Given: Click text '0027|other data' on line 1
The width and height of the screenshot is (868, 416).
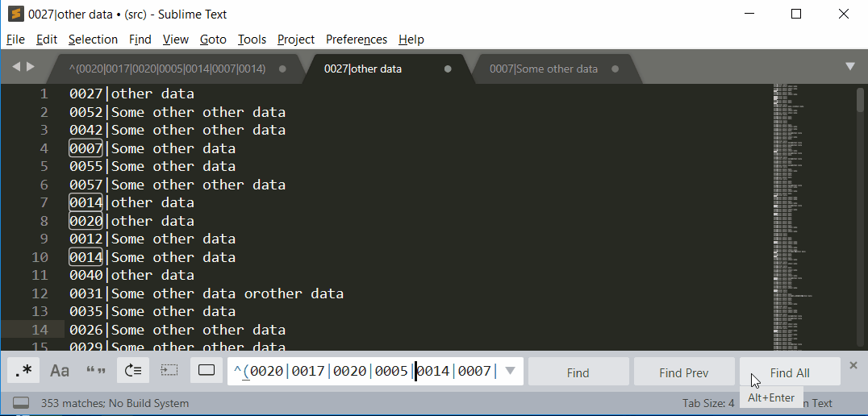Looking at the screenshot, I should pyautogui.click(x=131, y=94).
